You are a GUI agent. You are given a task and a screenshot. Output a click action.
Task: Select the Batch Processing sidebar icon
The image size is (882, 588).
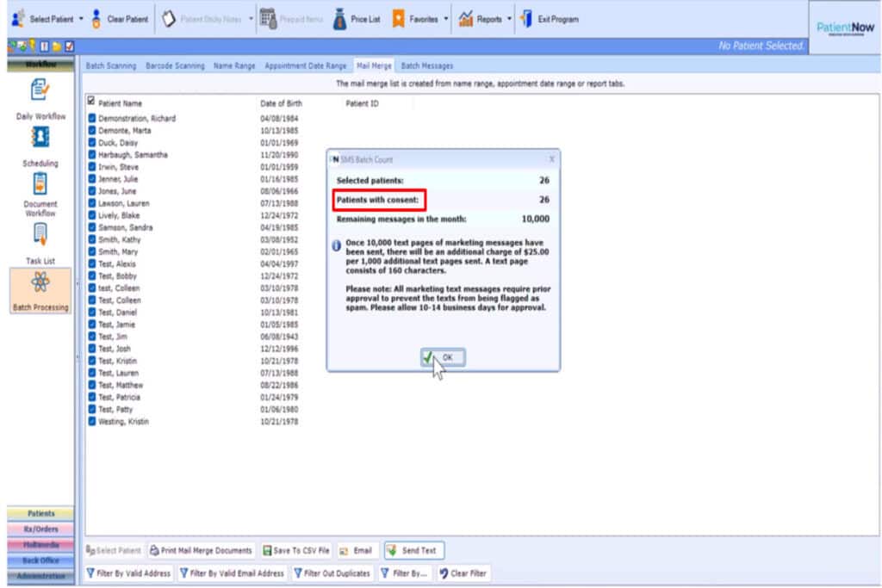[x=40, y=283]
